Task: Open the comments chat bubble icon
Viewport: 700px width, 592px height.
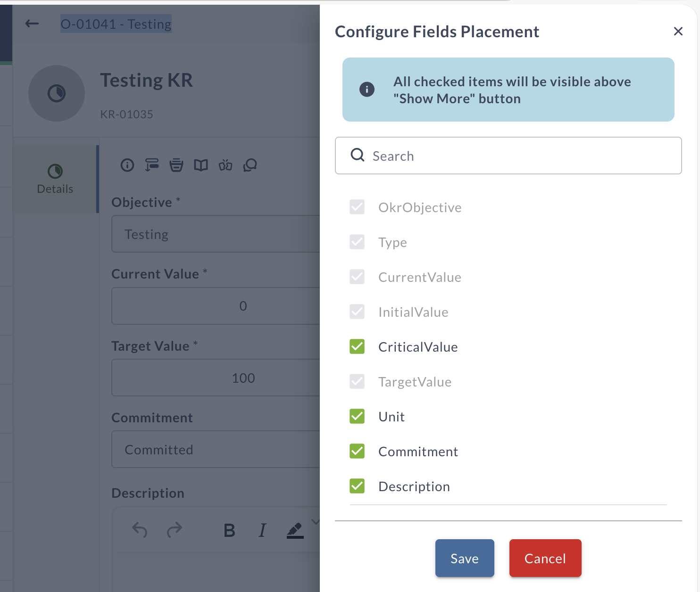Action: (x=250, y=165)
